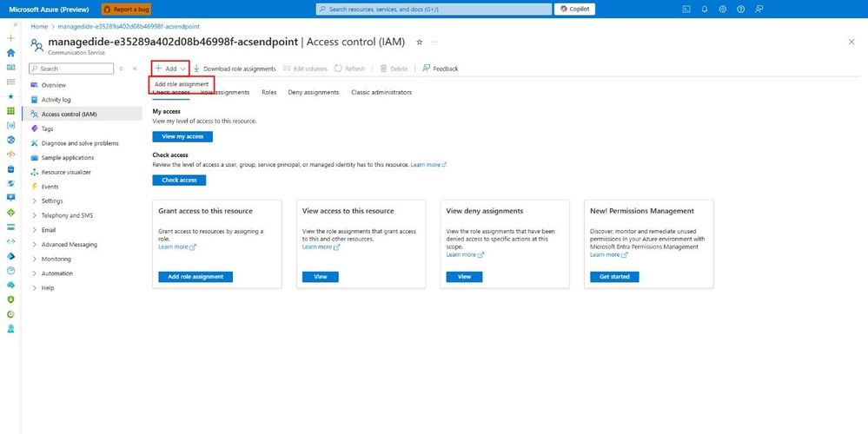
Task: Click Get started in Permissions Management card
Action: click(614, 276)
